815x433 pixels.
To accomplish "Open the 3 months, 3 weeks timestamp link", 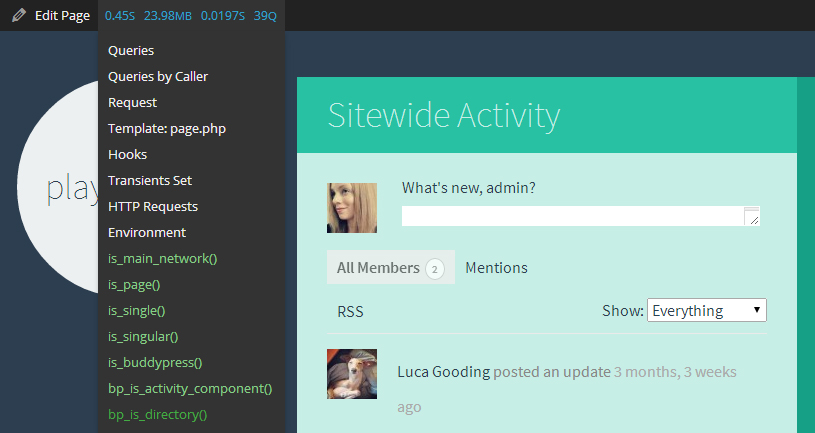I will [567, 389].
